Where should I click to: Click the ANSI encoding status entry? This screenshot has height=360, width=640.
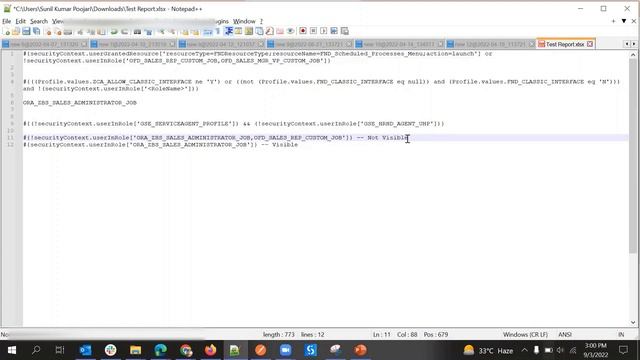(x=565, y=335)
